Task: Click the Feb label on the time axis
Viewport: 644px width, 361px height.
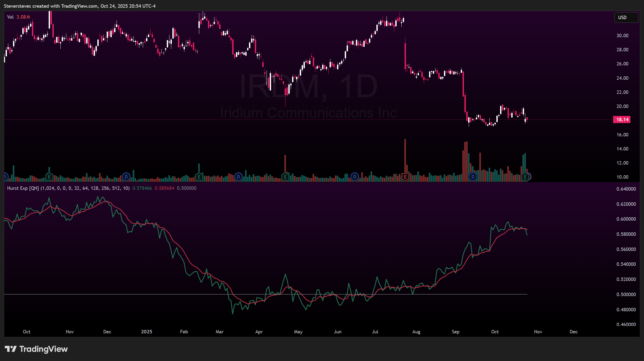Action: pos(184,332)
